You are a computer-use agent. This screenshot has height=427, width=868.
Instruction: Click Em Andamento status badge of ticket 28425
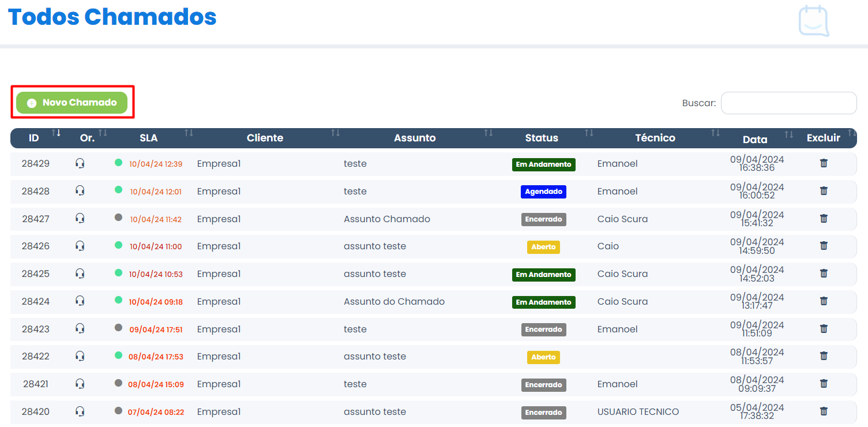click(x=544, y=275)
